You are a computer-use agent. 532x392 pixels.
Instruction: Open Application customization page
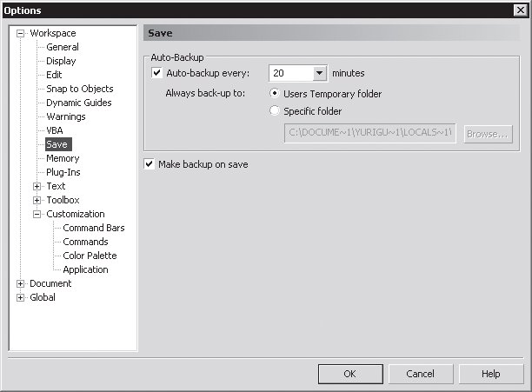click(x=85, y=269)
